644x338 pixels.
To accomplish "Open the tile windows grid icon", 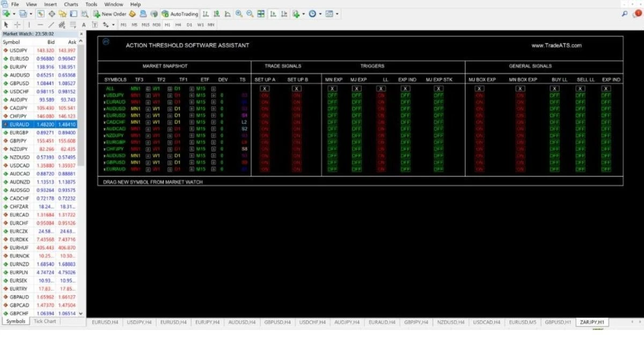I will (x=261, y=13).
